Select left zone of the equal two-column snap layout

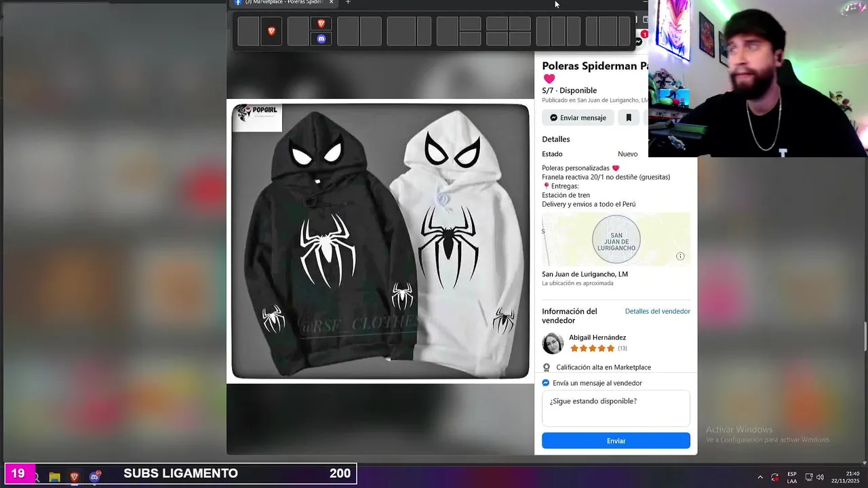pos(348,31)
